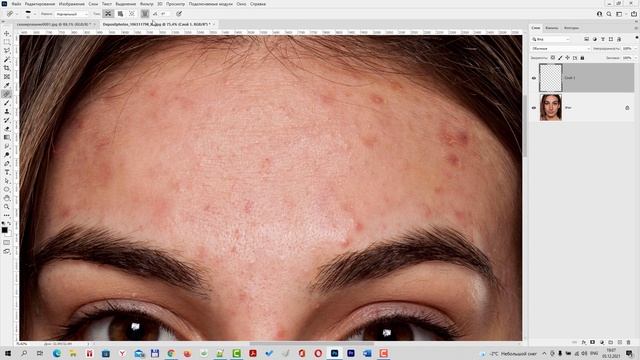This screenshot has height=360, width=640.
Task: Change screen mode from toolbar bottom
Action: pos(7,251)
